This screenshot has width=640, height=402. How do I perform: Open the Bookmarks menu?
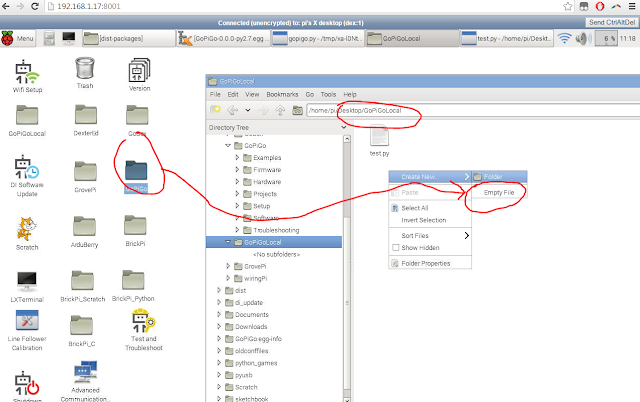click(x=282, y=94)
